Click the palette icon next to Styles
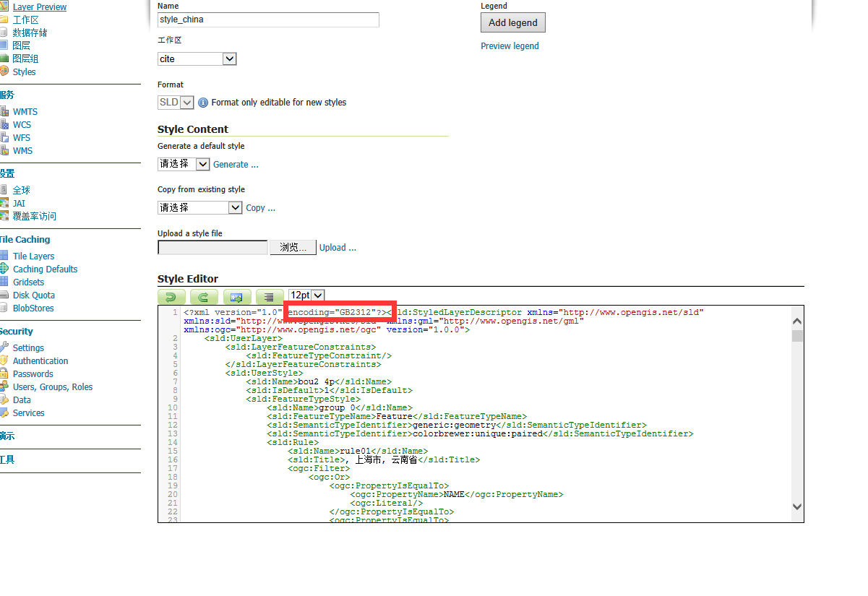 (4, 72)
